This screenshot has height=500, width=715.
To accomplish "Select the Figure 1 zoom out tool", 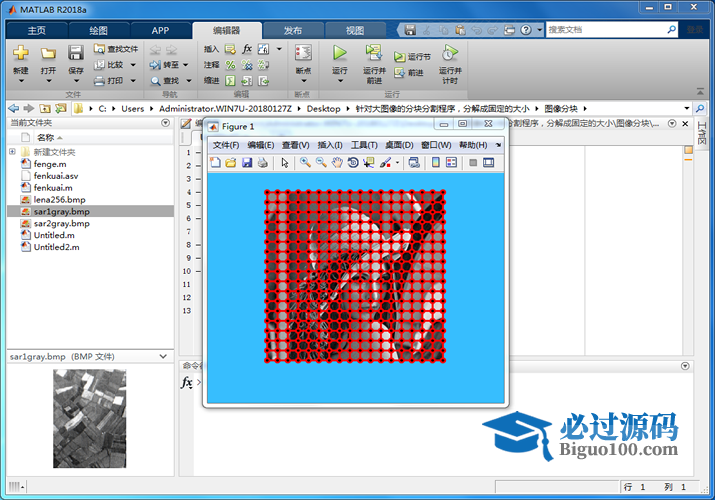I will click(x=321, y=163).
